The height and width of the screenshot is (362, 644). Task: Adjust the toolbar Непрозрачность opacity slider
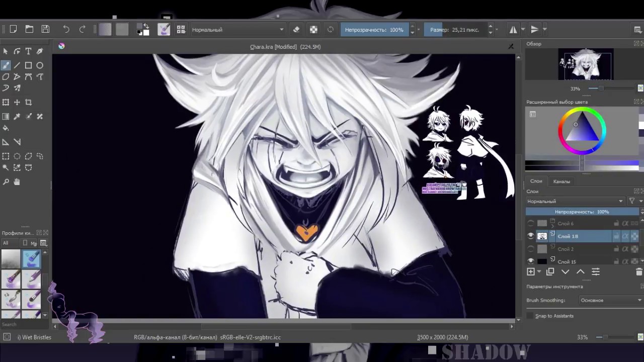(x=374, y=30)
